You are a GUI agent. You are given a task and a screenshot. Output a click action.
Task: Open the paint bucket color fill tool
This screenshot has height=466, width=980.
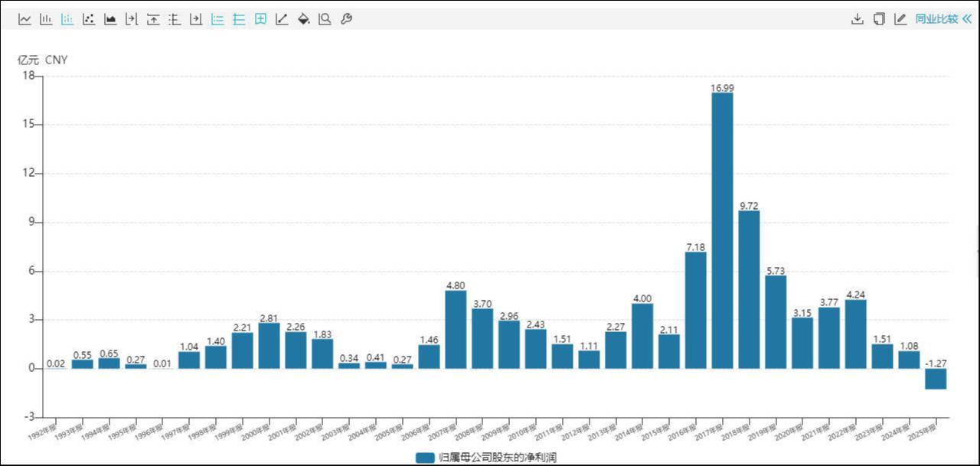click(303, 19)
